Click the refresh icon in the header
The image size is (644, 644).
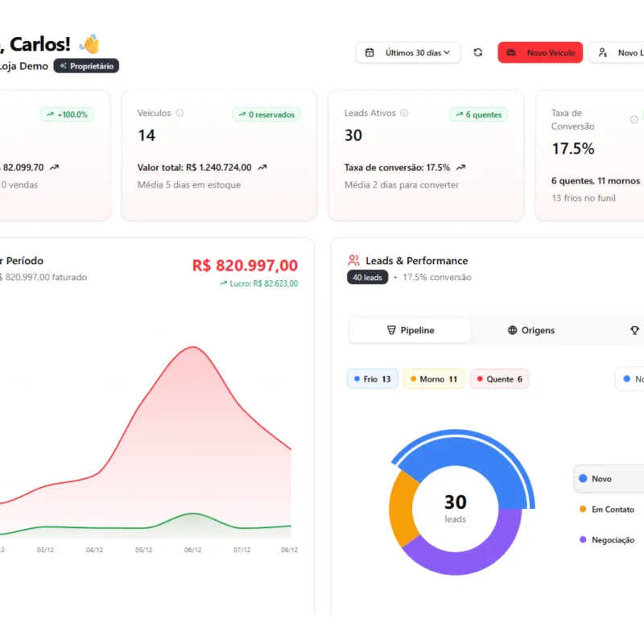478,52
